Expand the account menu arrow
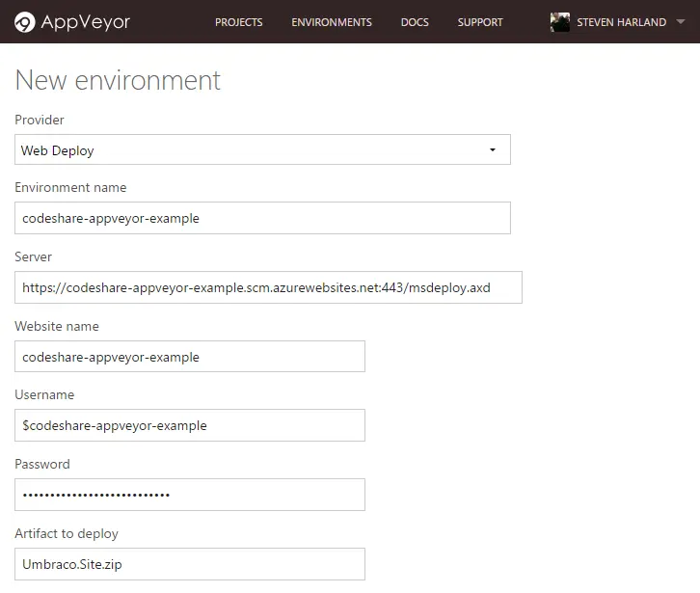This screenshot has width=700, height=593. click(681, 22)
